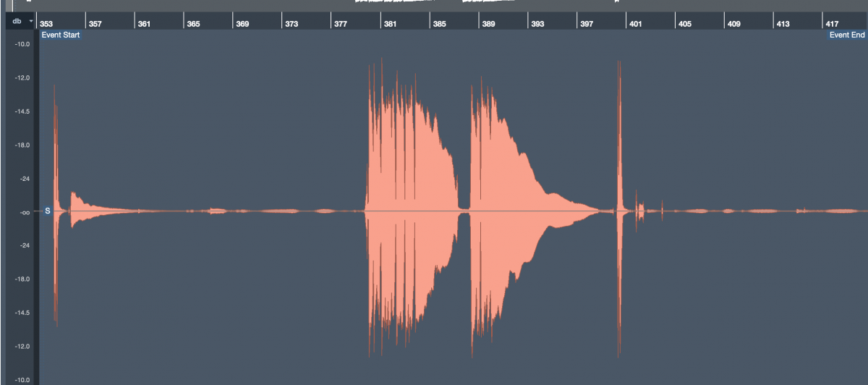Click ruler position 417

(x=832, y=24)
